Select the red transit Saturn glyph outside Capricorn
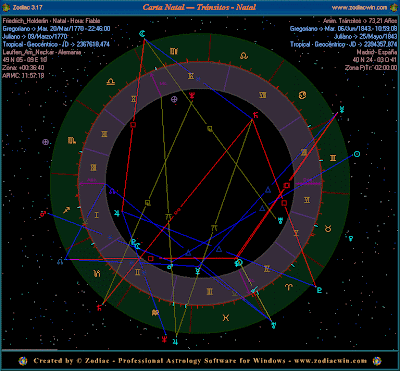Image resolution: width=400 pixels, height=371 pixels. coord(99,308)
